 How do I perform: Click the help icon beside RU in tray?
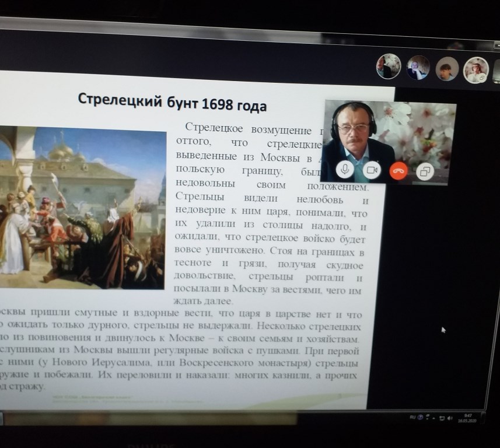[420, 418]
